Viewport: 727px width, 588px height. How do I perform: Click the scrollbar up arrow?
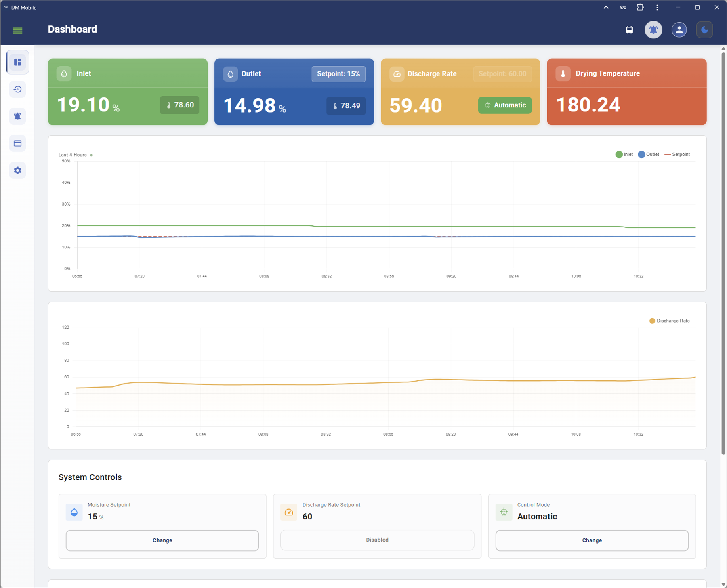coord(723,48)
